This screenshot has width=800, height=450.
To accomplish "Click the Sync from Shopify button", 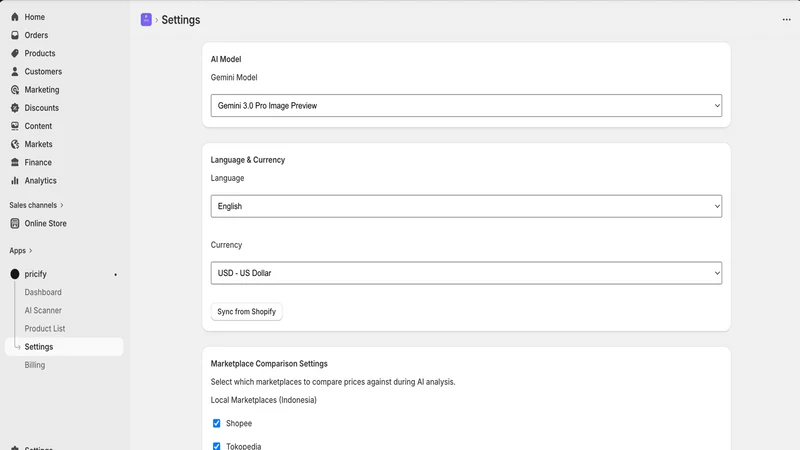I will pyautogui.click(x=246, y=312).
